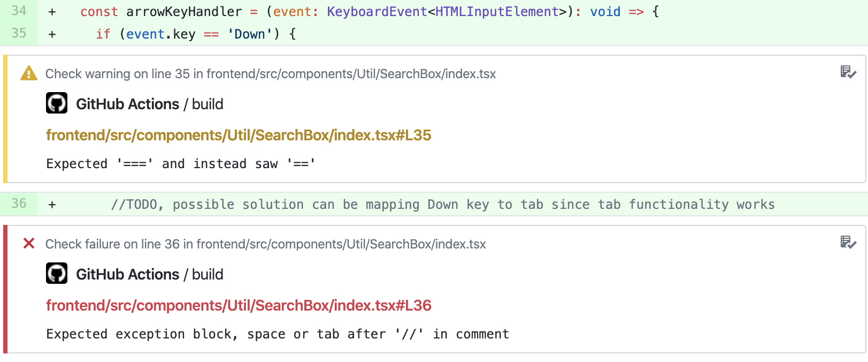Click the arrowKeyHandler code line
The height and width of the screenshot is (362, 868).
(x=370, y=12)
